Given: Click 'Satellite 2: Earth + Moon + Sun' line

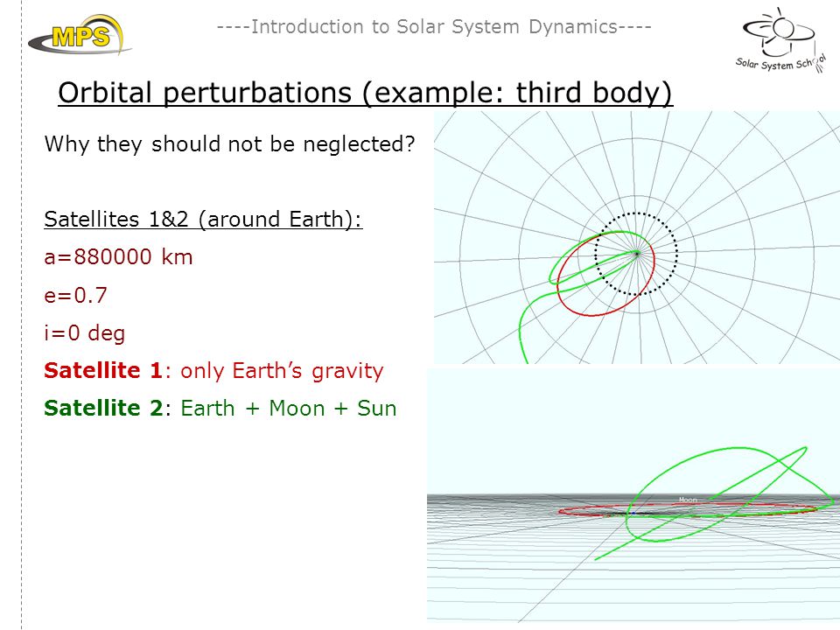Looking at the screenshot, I should 220,409.
